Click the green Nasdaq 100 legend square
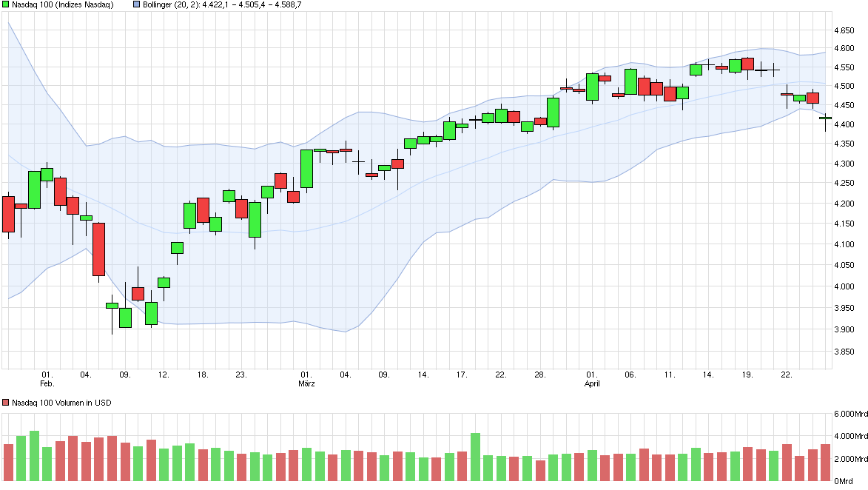Screen dimensions: 868x490 pyautogui.click(x=7, y=5)
